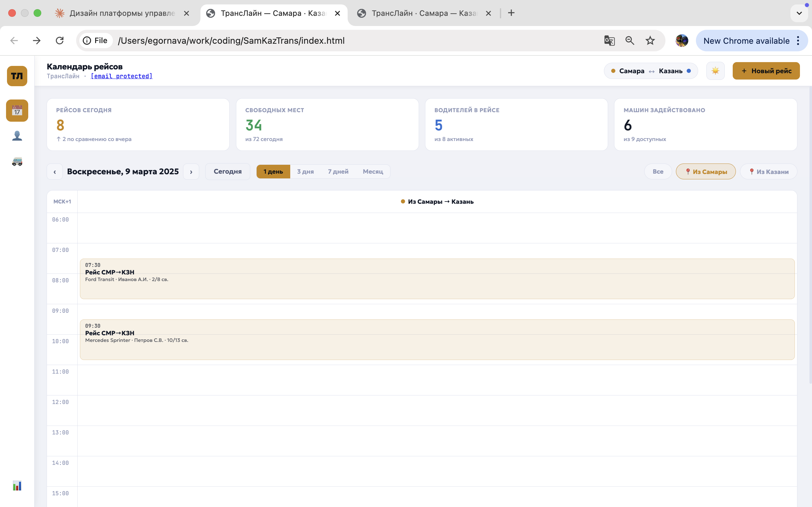Image resolution: width=812 pixels, height=507 pixels.
Task: Toggle the sun theme button
Action: tap(715, 71)
